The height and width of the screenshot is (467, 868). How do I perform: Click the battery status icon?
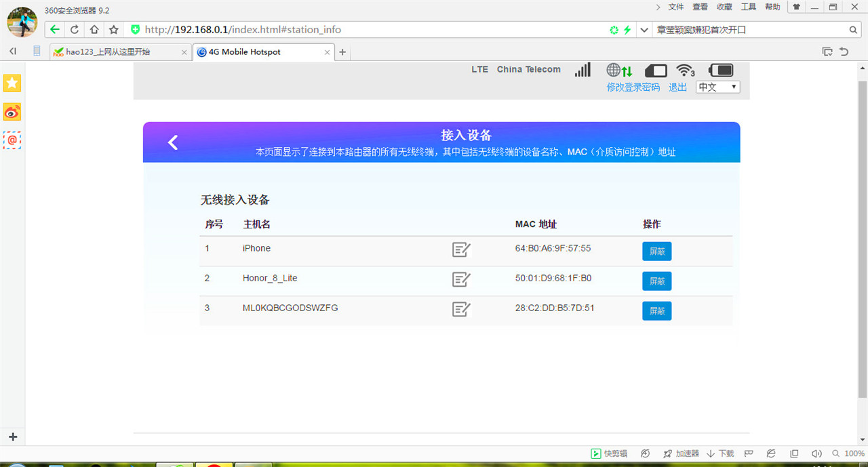tap(720, 70)
